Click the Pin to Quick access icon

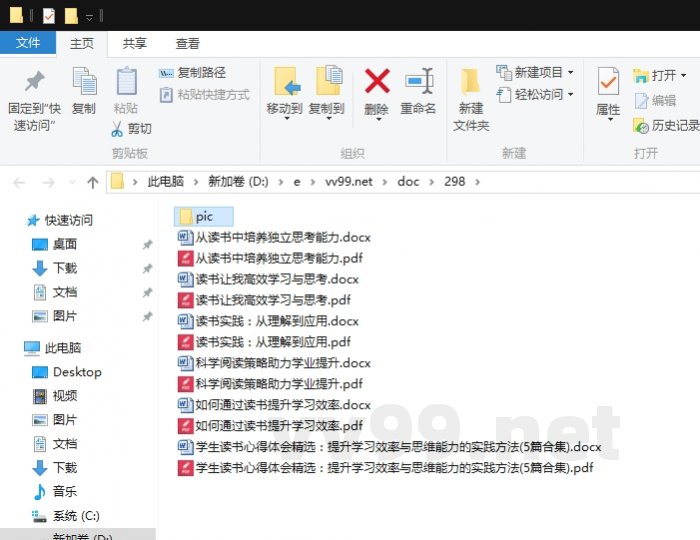pos(34,81)
